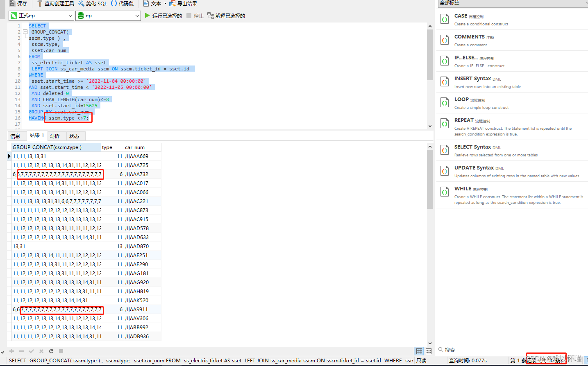The image size is (588, 366).
Task: Select the cell 川AAA732
Action: [x=142, y=174]
